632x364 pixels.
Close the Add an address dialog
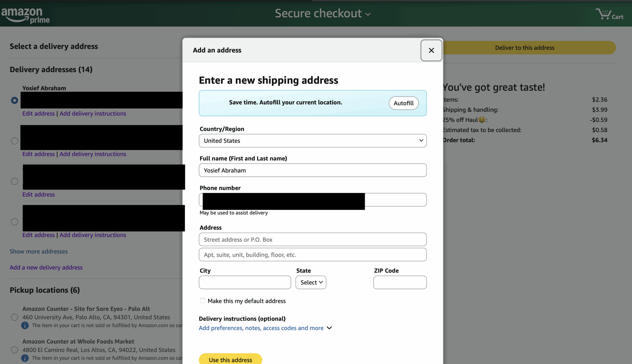pos(431,50)
